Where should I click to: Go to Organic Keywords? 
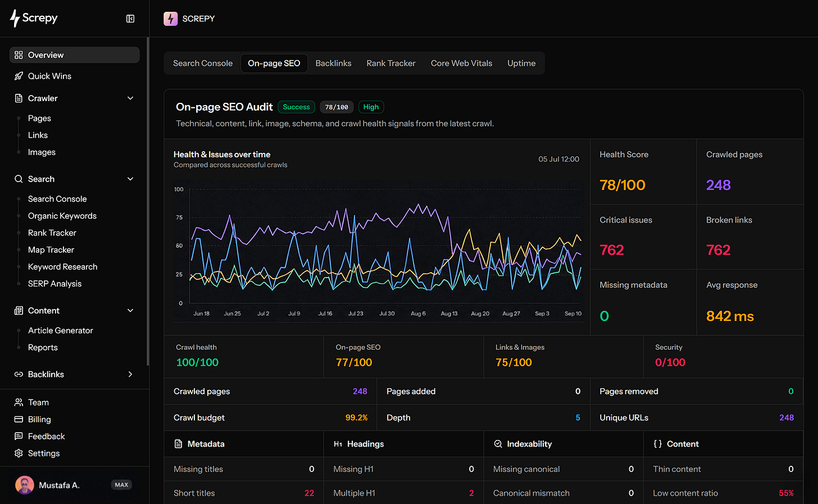click(x=62, y=216)
